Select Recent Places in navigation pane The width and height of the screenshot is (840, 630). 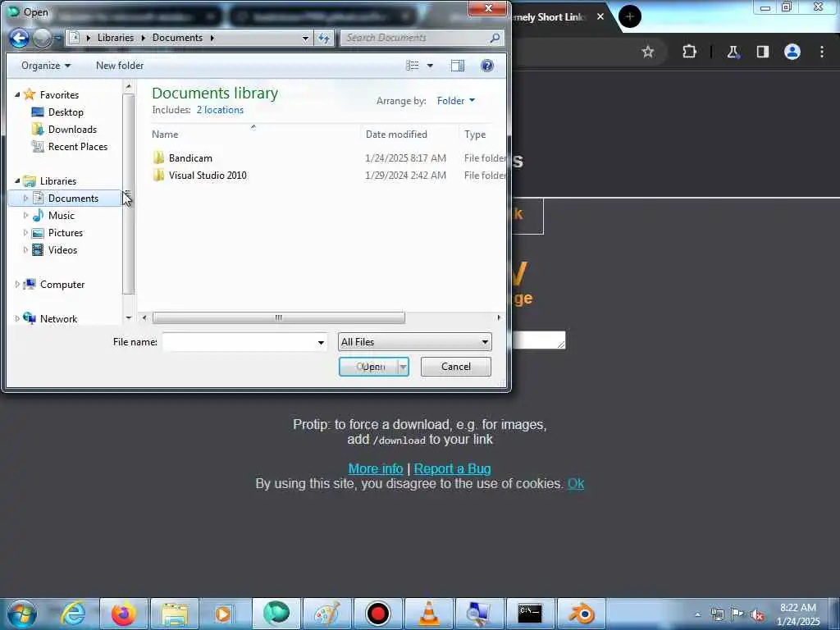tap(77, 146)
